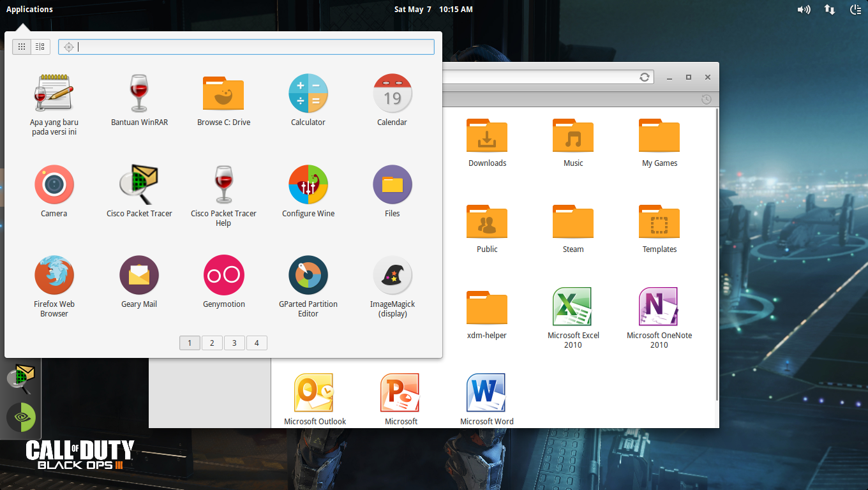Launch Cisco Packet Tracer from the launcher grid
This screenshot has height=490, width=868.
tap(139, 191)
